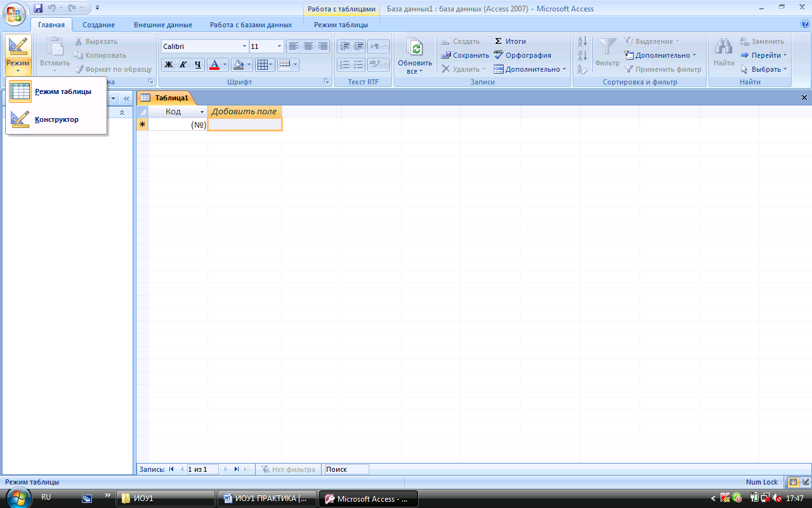Apply underline with the Ч button

click(x=198, y=65)
